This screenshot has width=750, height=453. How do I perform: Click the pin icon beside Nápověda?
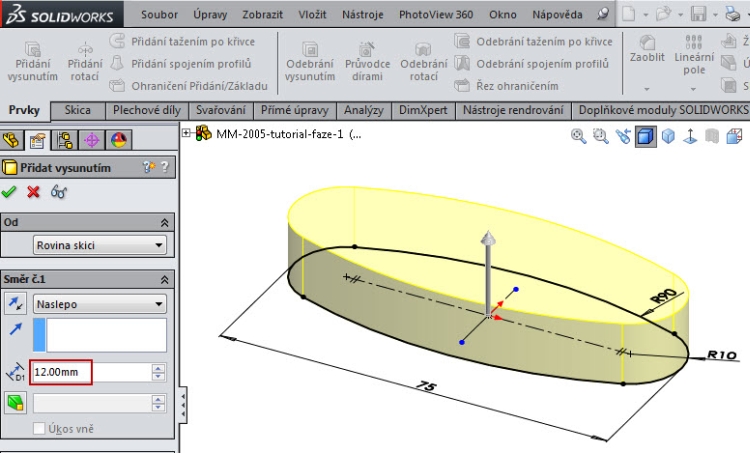click(603, 14)
